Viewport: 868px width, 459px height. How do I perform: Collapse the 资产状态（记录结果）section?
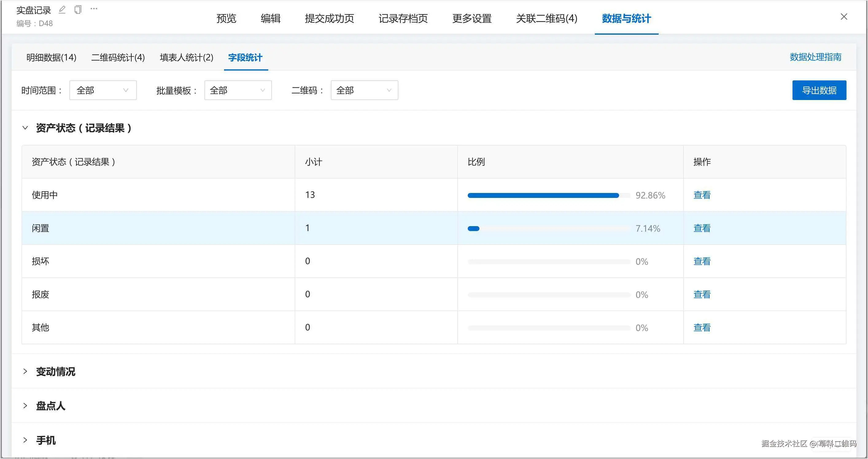tap(25, 128)
